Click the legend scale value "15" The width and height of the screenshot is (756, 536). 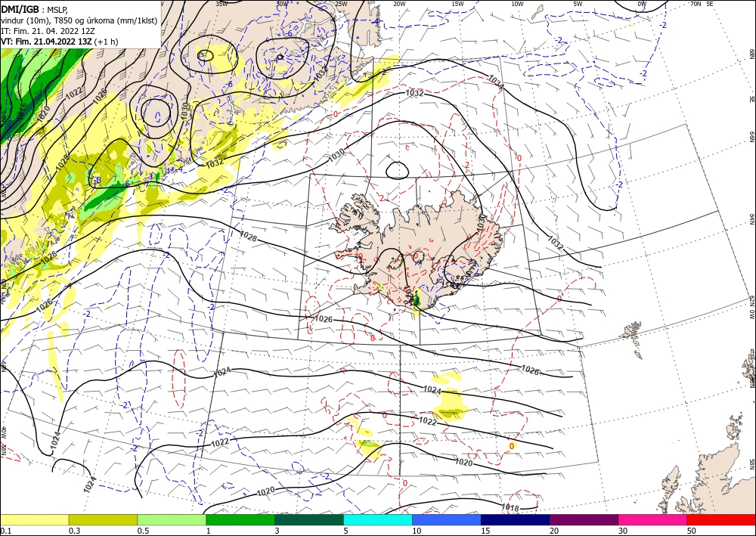[x=485, y=531]
